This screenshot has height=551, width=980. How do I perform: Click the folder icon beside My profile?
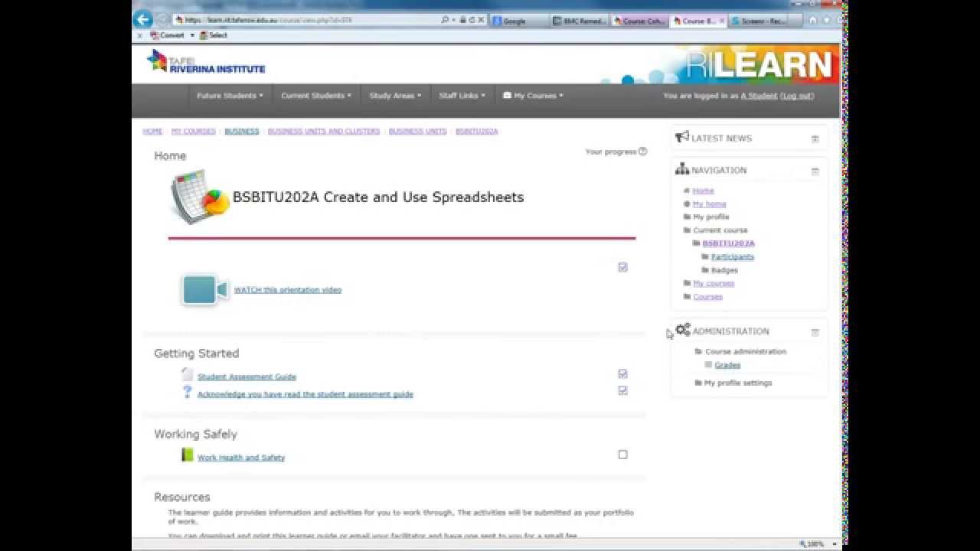(x=687, y=217)
